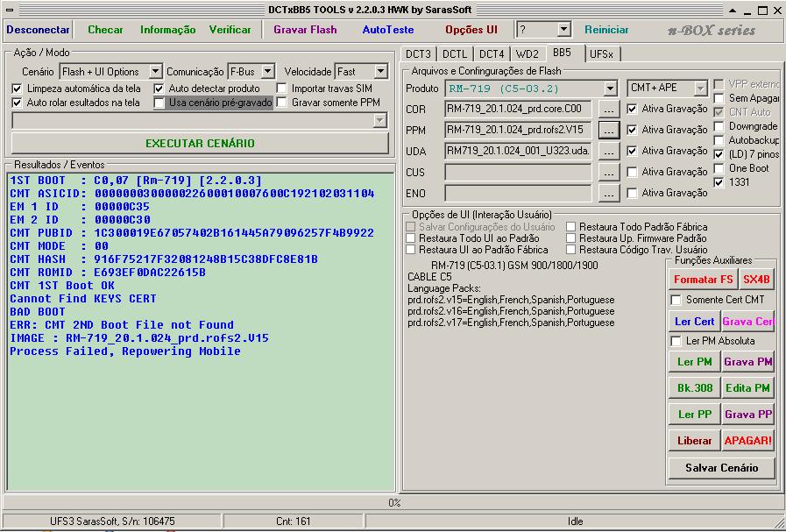Click the Bk.308 button
This screenshot has height=532, width=786.
pyautogui.click(x=694, y=388)
